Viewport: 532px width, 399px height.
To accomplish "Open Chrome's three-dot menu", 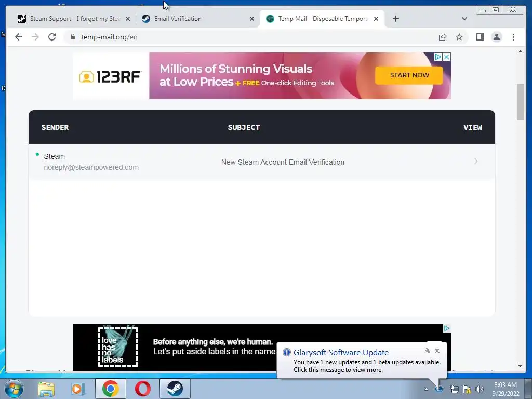I will [513, 37].
